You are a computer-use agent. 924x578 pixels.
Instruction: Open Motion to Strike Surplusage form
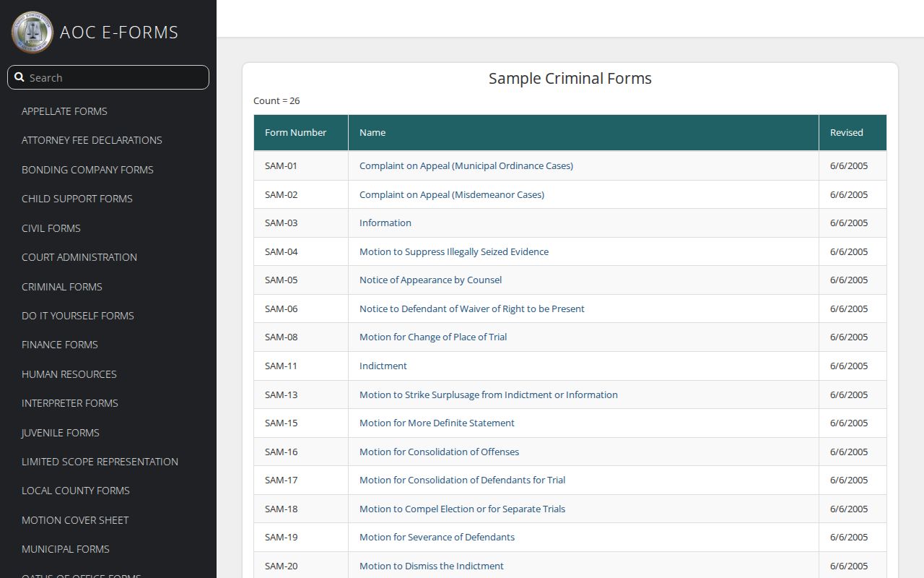[x=489, y=394]
